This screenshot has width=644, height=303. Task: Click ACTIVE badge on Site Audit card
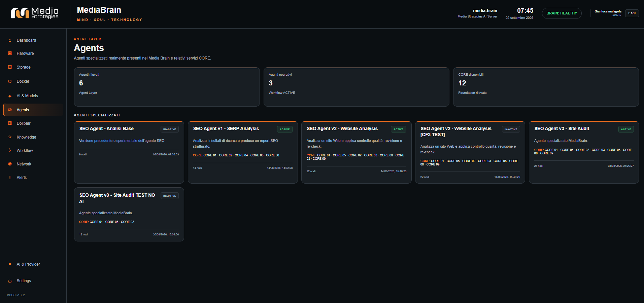coord(626,129)
